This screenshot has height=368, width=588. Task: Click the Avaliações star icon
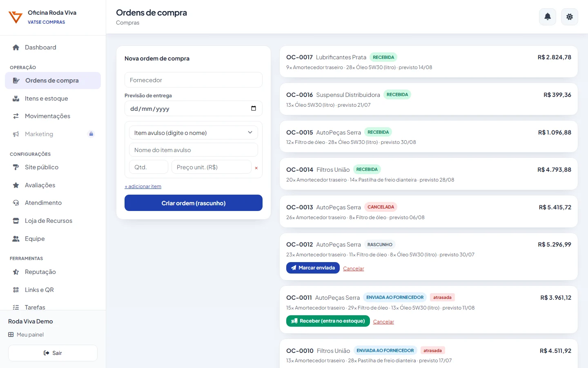(16, 185)
